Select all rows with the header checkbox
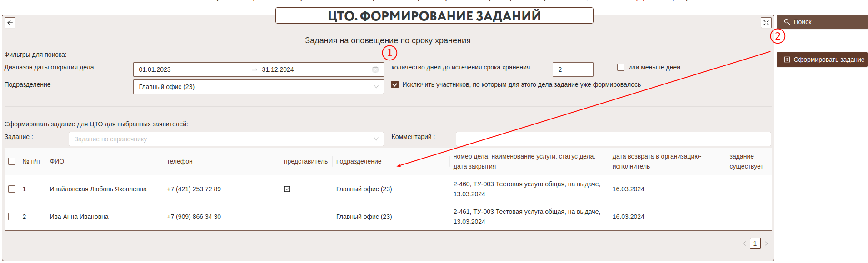The image size is (868, 263). coord(12,161)
